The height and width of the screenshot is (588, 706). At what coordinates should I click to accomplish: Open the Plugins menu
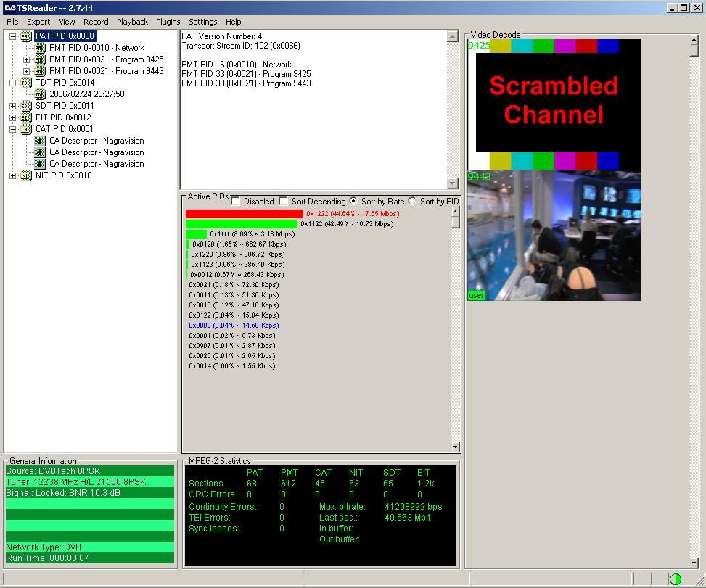(x=168, y=22)
